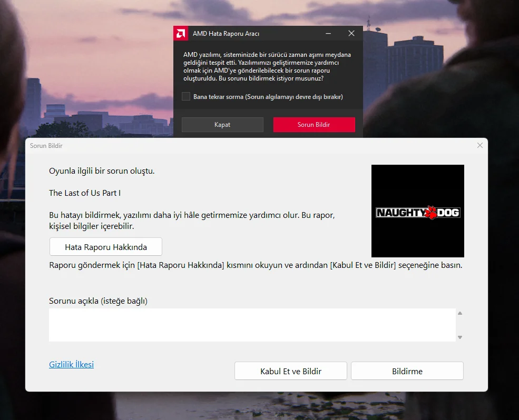Click the 'Oyunla ilgili bir sorun oluştu.' text
Image resolution: width=519 pixels, height=420 pixels.
tap(102, 171)
